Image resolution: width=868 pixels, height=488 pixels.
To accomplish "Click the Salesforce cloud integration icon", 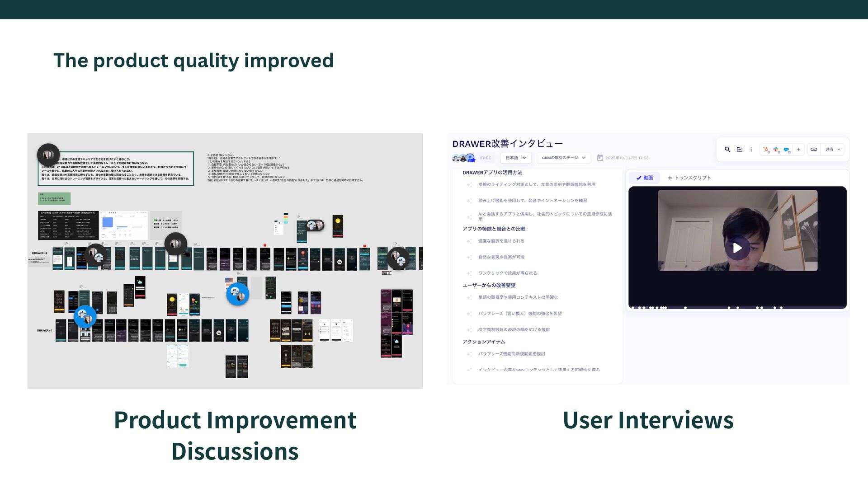I will coord(787,150).
